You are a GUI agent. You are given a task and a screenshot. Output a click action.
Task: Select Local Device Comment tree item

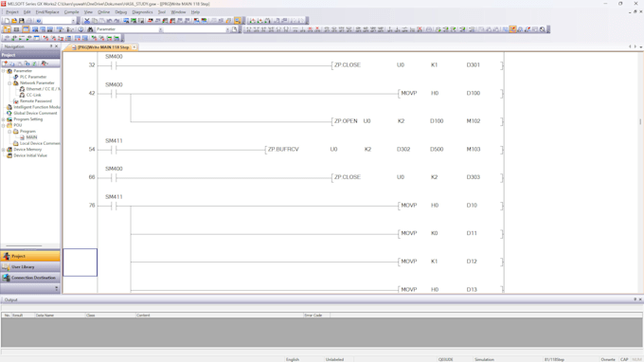(40, 143)
